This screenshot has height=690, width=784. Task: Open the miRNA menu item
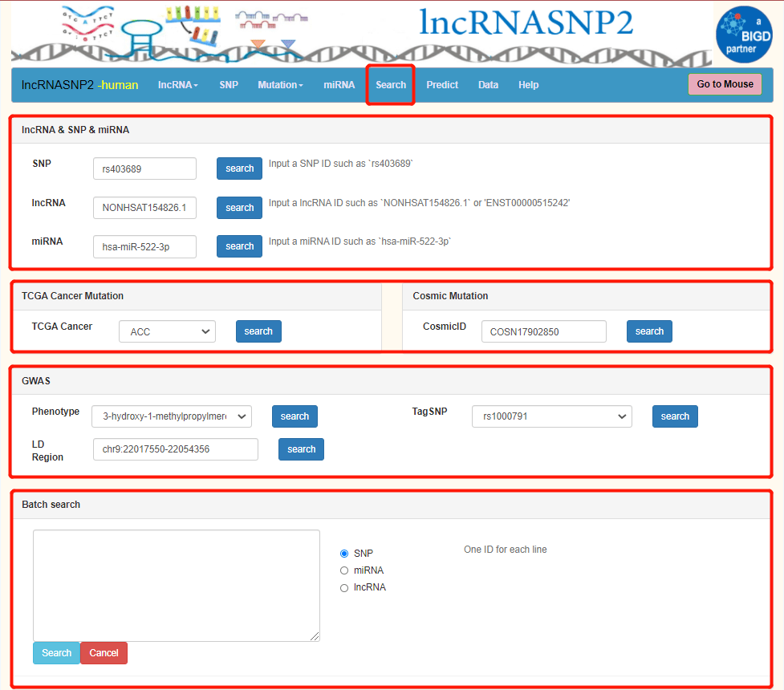point(339,85)
